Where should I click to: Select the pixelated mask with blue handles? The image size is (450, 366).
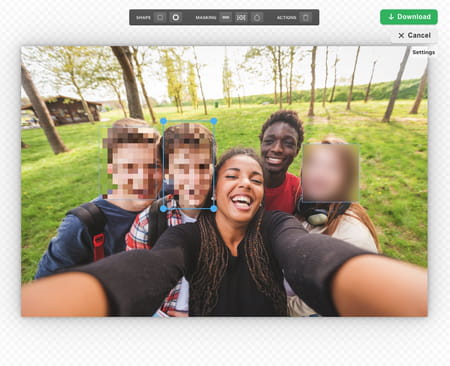(189, 165)
